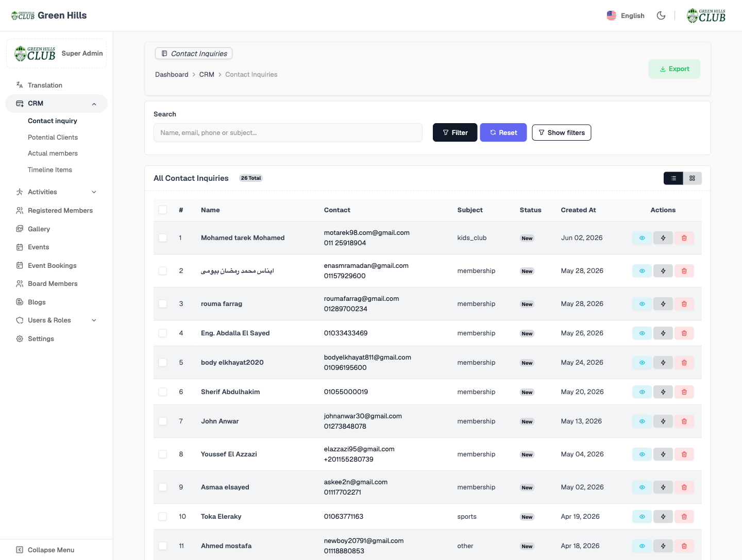Toggle dark mode moon icon
The image size is (742, 560).
(x=661, y=15)
